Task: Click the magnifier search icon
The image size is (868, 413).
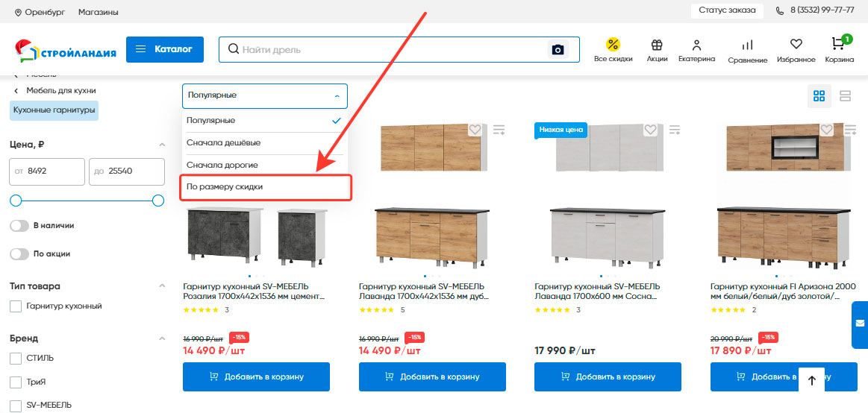Action: point(234,50)
